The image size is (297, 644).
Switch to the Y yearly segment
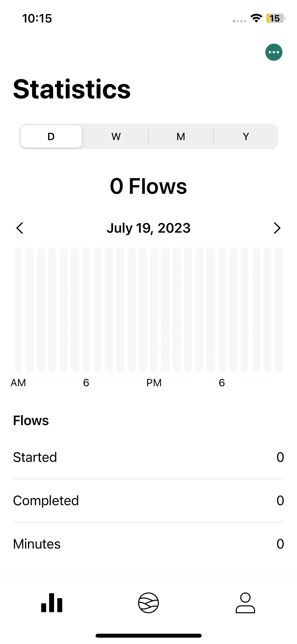[246, 136]
